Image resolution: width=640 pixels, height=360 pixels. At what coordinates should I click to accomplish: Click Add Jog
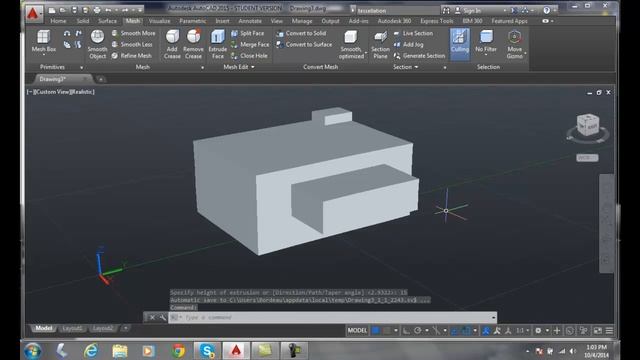408,44
